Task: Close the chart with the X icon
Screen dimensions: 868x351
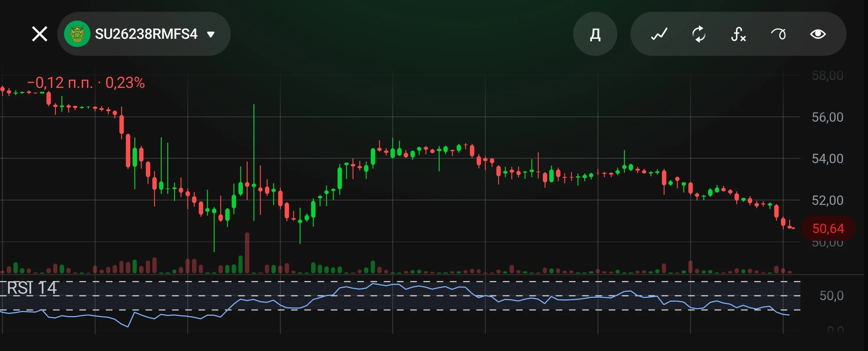Action: point(39,34)
